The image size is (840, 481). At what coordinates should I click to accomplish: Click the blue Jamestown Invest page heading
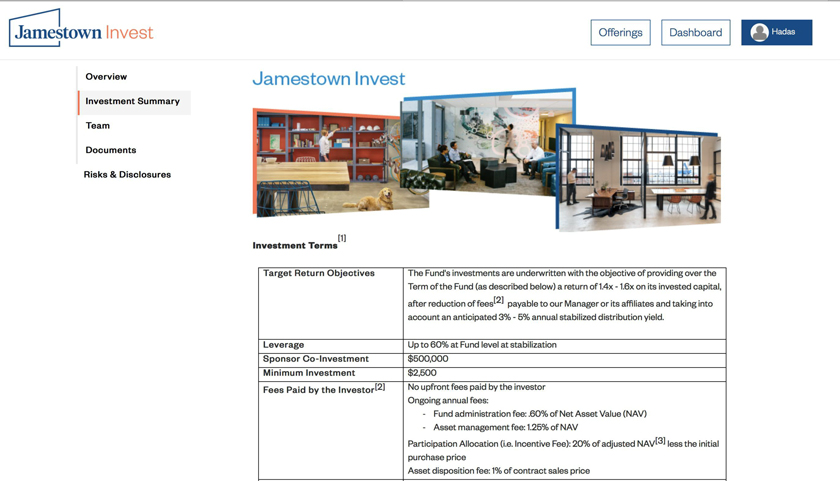click(x=328, y=79)
